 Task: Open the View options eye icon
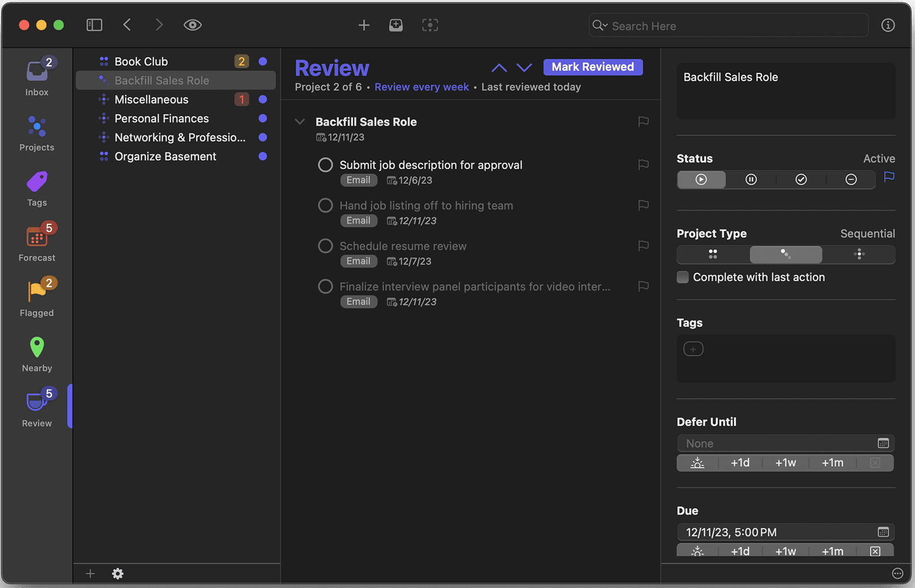coord(192,25)
